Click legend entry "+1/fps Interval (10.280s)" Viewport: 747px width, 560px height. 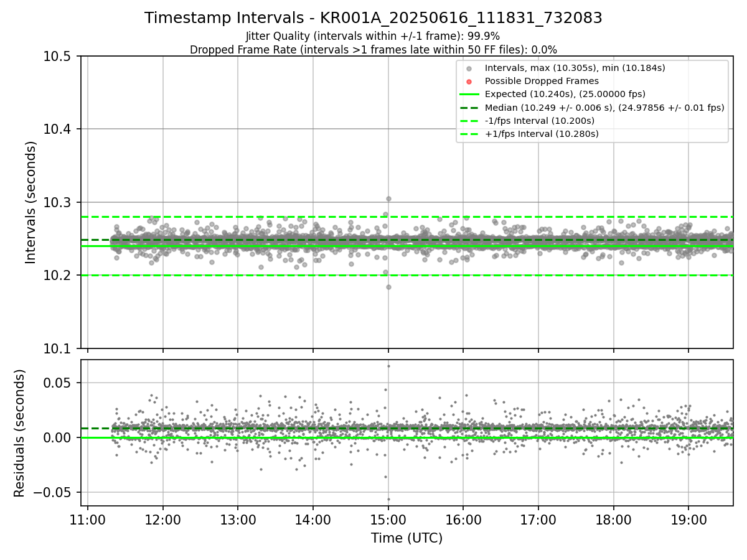coord(542,134)
